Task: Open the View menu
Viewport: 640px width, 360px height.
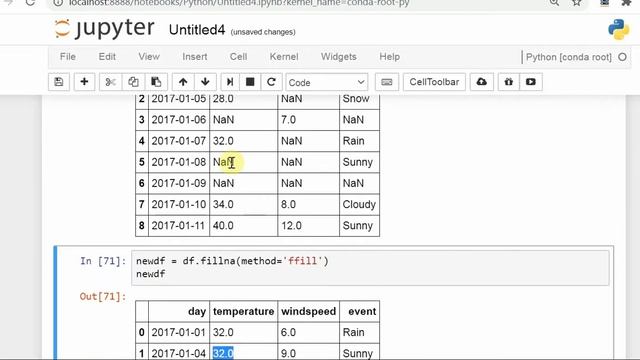Action: pyautogui.click(x=149, y=57)
